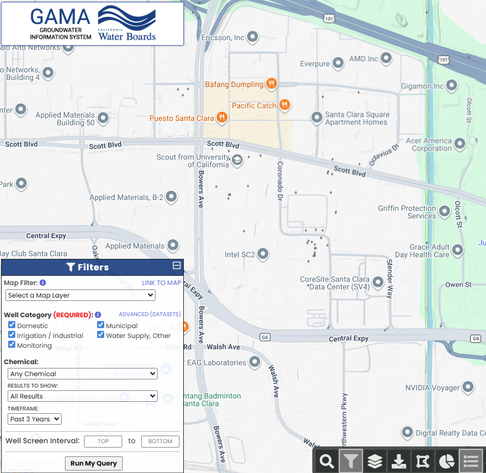Open the Past 3 Years timeframe dropdown
This screenshot has height=473, width=486.
tap(34, 419)
